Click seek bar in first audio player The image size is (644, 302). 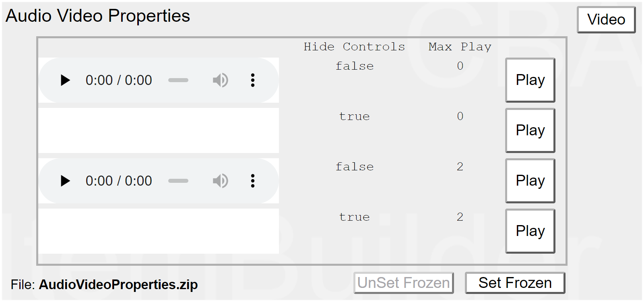178,80
